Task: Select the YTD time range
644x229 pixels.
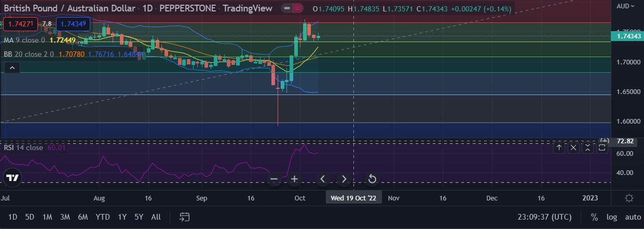Action: 103,217
